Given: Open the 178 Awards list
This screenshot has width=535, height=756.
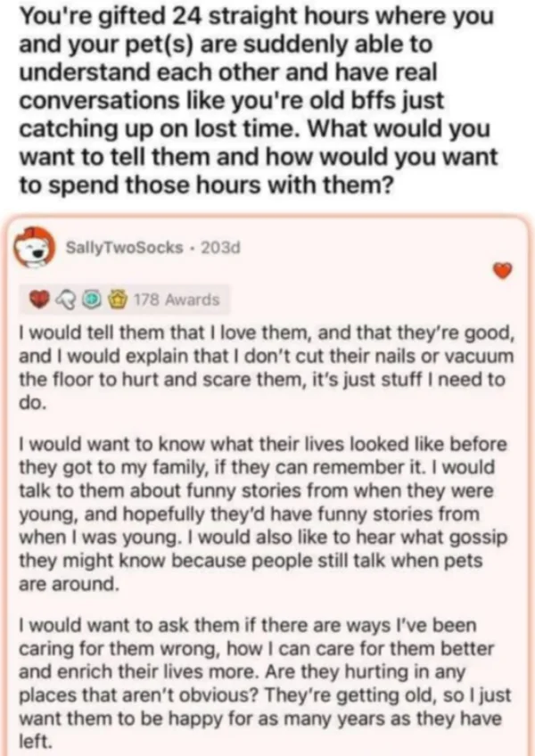Looking at the screenshot, I should pos(175,300).
